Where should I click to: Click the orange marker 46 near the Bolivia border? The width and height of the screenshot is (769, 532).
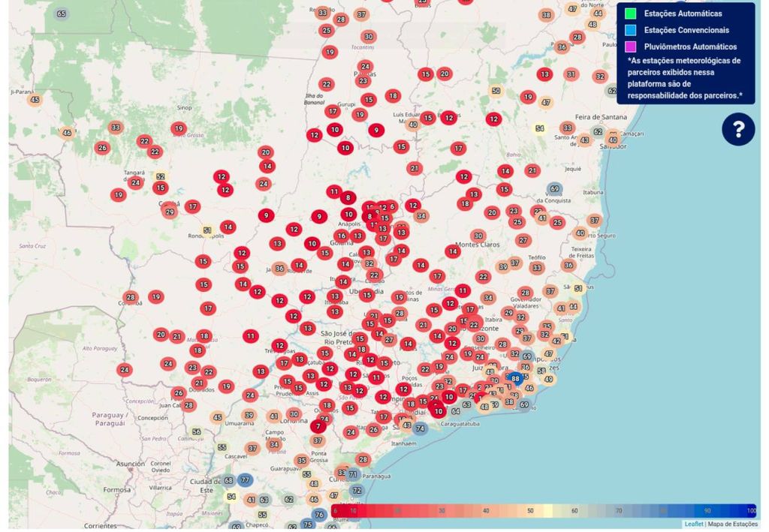(x=67, y=133)
